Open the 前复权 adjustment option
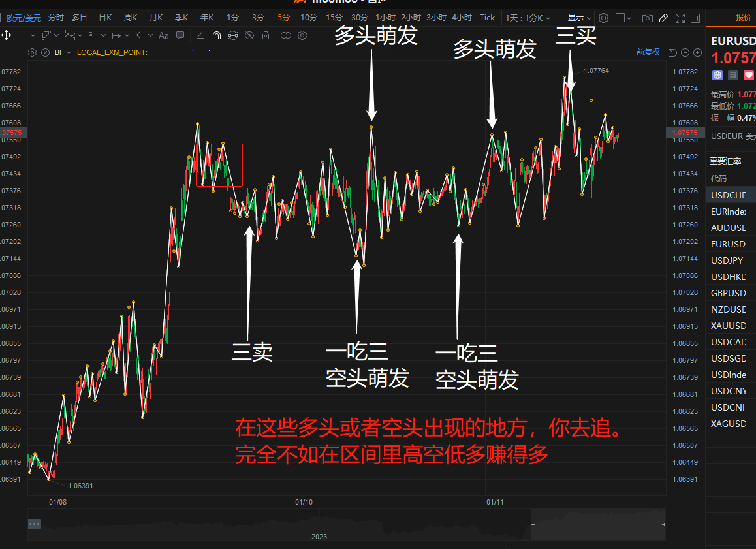756x549 pixels. click(x=648, y=52)
